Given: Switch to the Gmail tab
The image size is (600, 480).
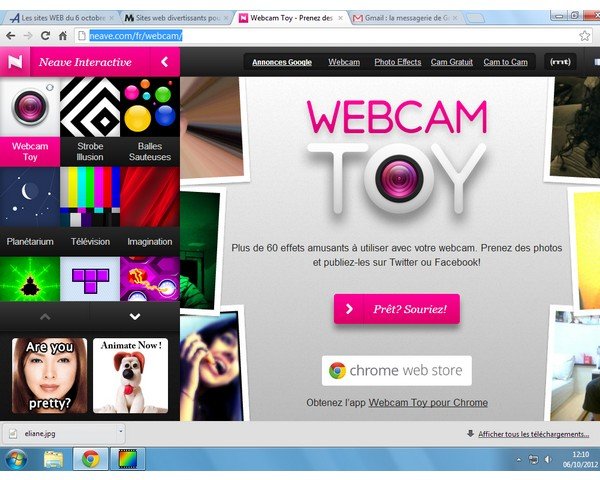Looking at the screenshot, I should 406,18.
